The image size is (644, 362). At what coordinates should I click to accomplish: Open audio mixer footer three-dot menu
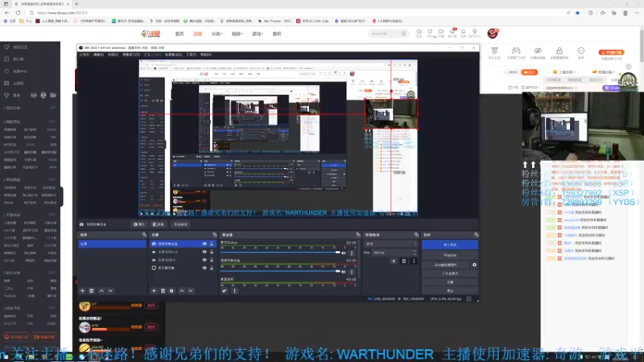pyautogui.click(x=234, y=290)
